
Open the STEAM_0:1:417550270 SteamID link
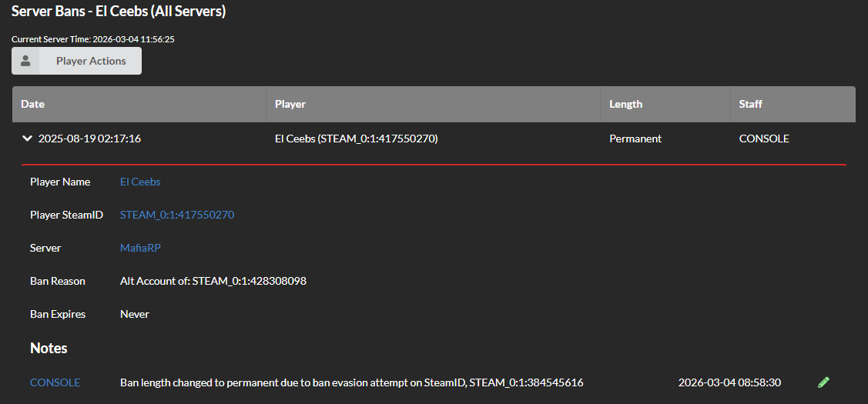click(177, 215)
